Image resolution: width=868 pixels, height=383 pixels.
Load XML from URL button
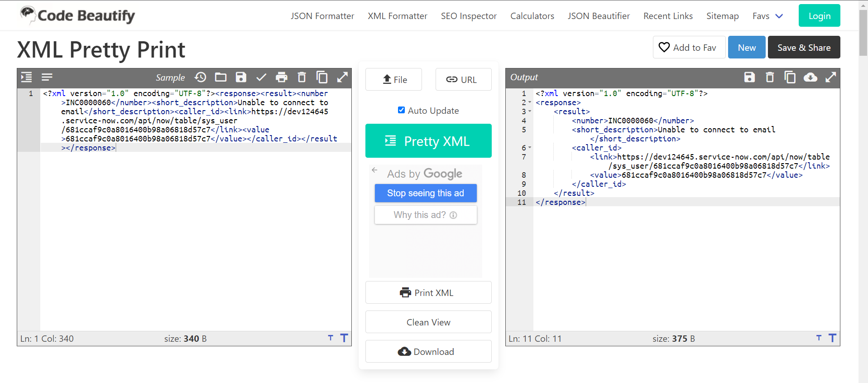[463, 79]
